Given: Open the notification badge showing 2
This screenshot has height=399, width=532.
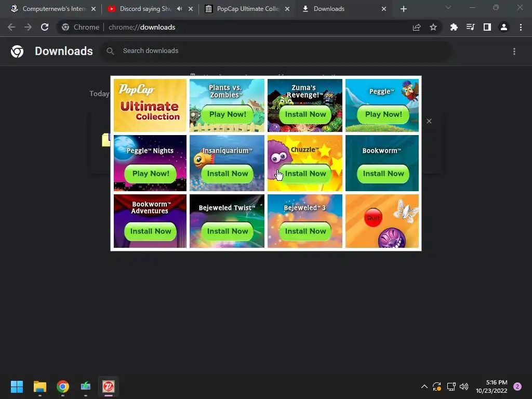Looking at the screenshot, I should coord(517,387).
